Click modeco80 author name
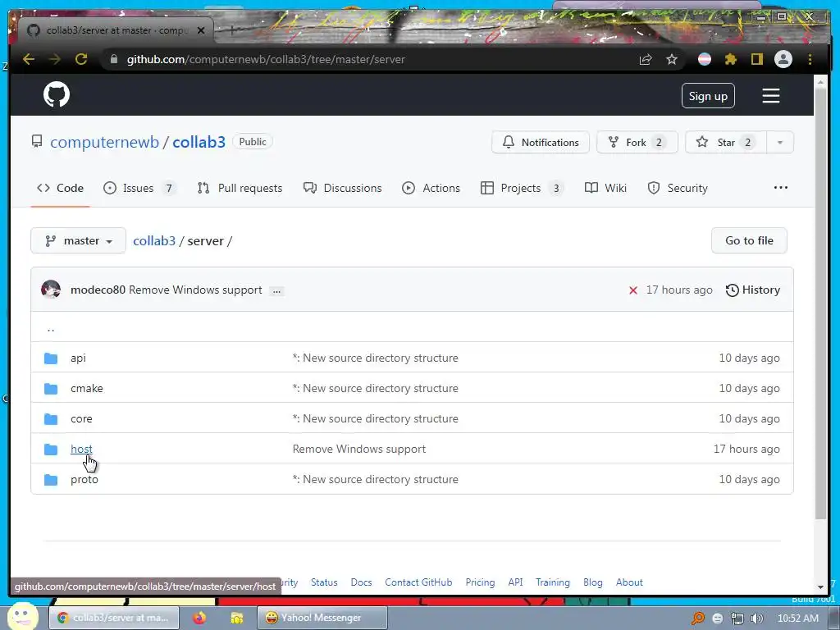Screen dimensions: 840x630 (x=98, y=290)
